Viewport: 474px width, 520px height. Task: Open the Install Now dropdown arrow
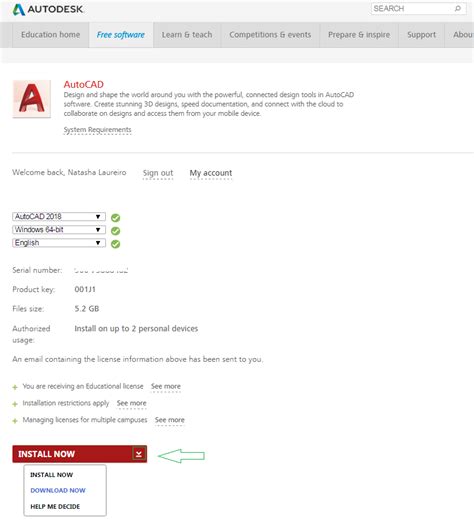click(139, 454)
